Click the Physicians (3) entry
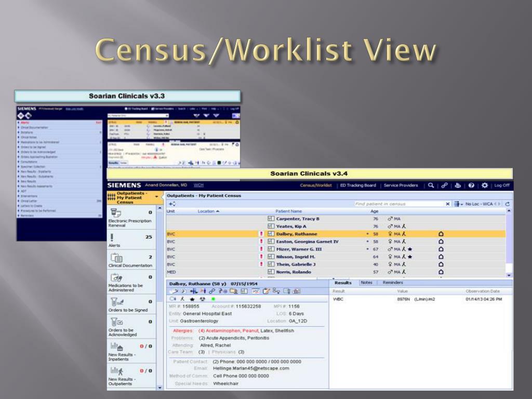 (228, 352)
